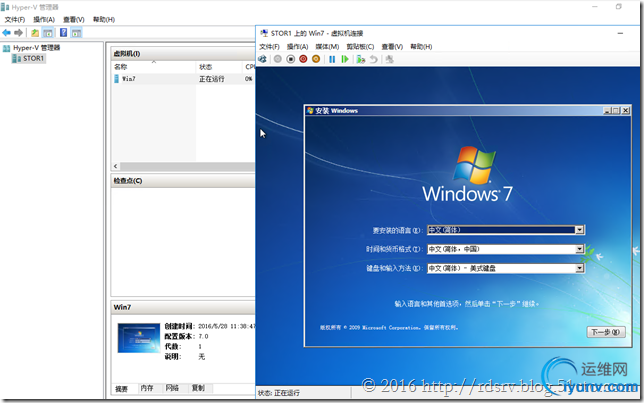Viewport: 644px width, 403px height.
Task: Open 文件(F) menu in VM connection window
Action: tap(269, 46)
